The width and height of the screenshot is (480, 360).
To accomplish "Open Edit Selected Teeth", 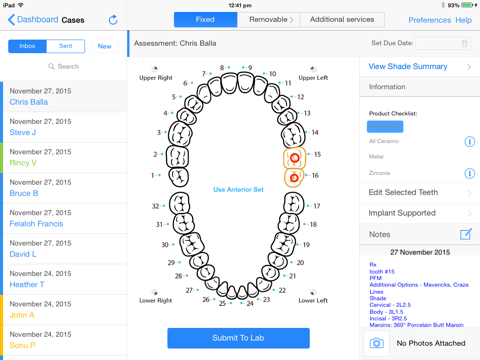I will (420, 192).
